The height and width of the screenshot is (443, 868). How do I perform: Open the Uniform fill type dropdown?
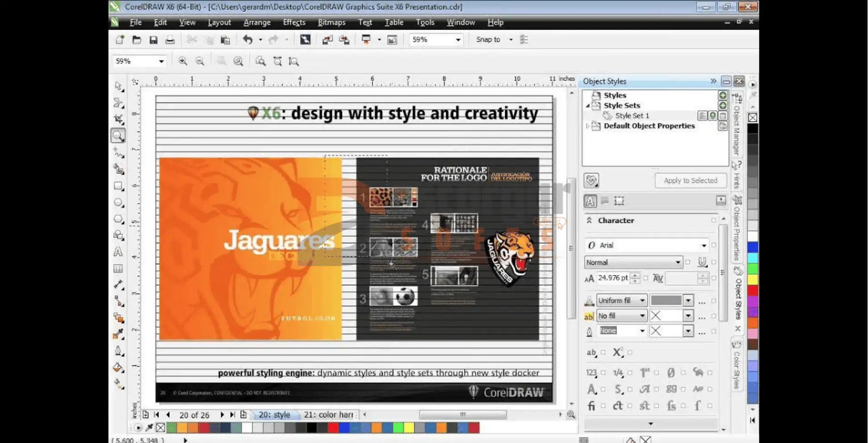[642, 300]
